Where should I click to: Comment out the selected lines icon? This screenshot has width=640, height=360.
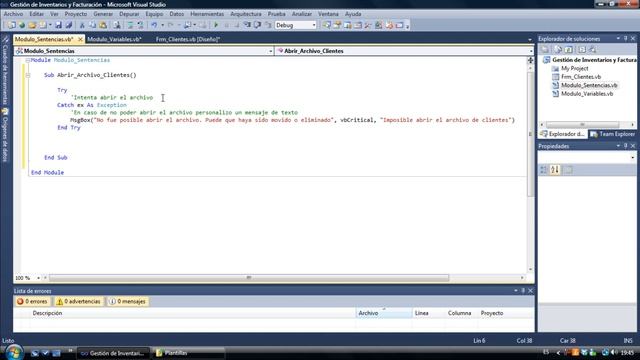(x=130, y=25)
